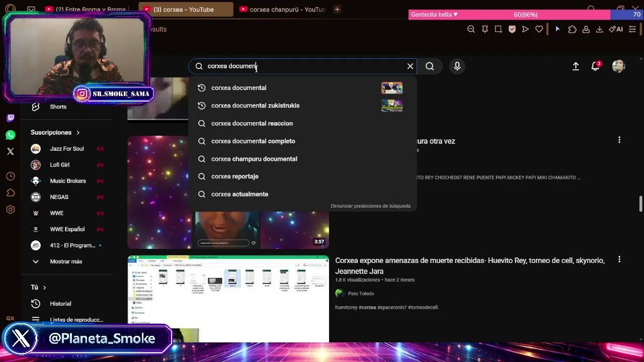
Task: Open the Pato Toledo channel link
Action: (x=361, y=294)
